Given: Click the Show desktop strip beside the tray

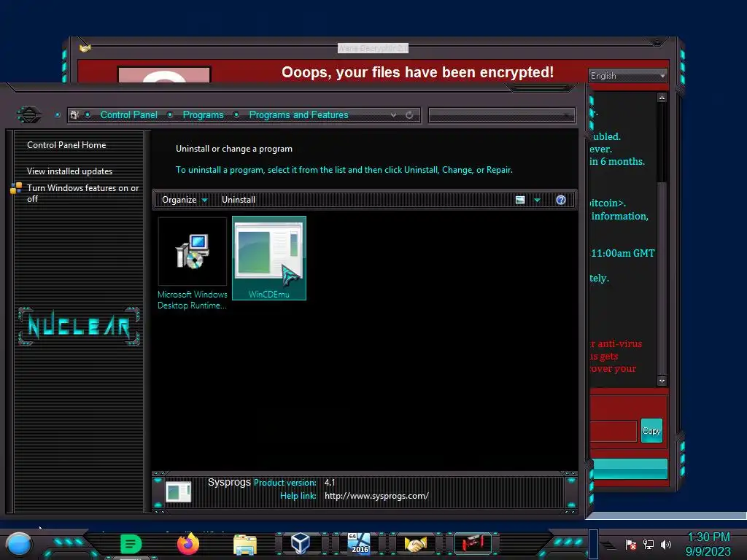Looking at the screenshot, I should pos(593,544).
